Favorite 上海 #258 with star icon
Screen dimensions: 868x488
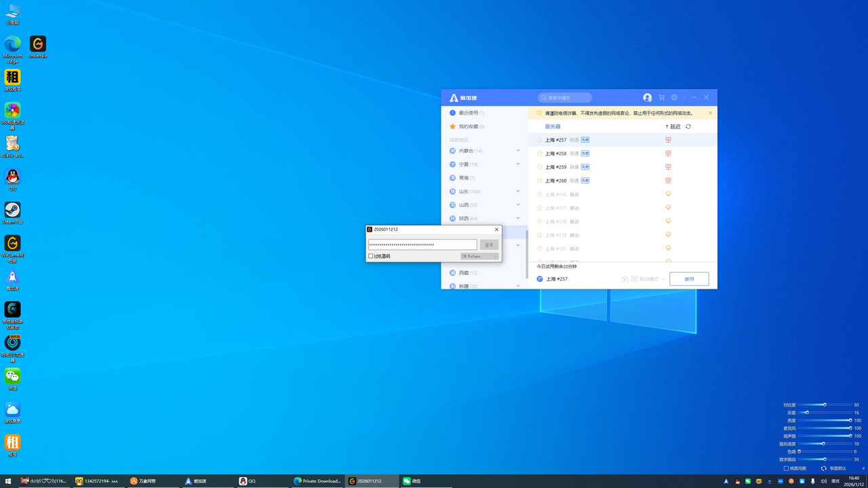(x=540, y=153)
